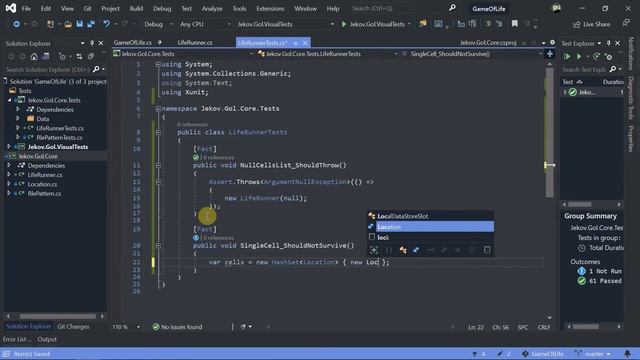
Task: Toggle the class filter in IntelliSense popup
Action: pyautogui.click(x=403, y=250)
